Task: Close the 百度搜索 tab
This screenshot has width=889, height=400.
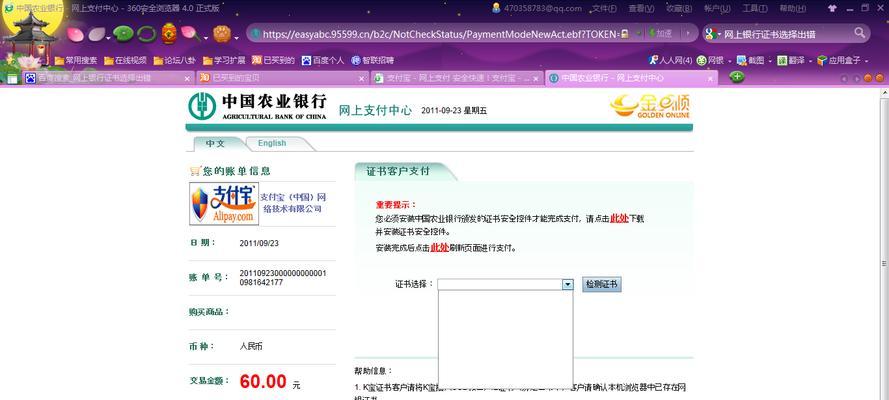Action: click(x=187, y=79)
